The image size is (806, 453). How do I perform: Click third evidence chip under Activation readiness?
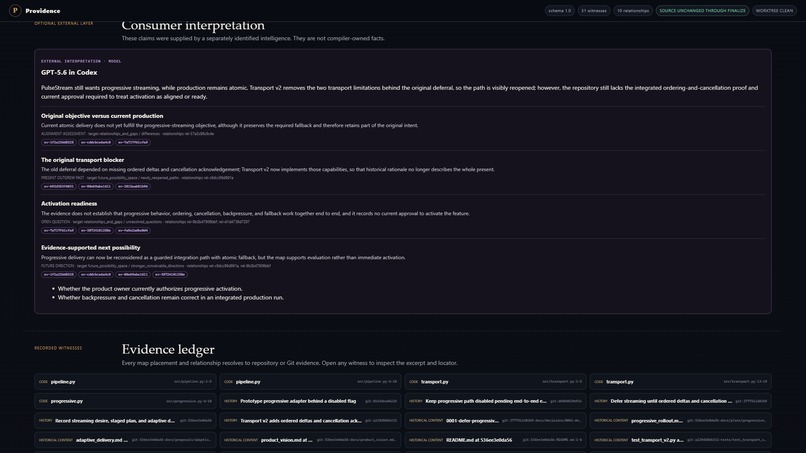point(133,230)
